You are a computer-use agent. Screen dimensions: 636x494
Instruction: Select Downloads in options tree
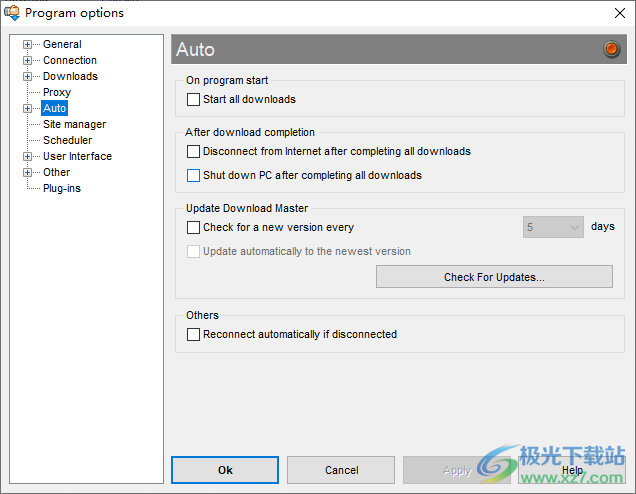click(x=70, y=76)
